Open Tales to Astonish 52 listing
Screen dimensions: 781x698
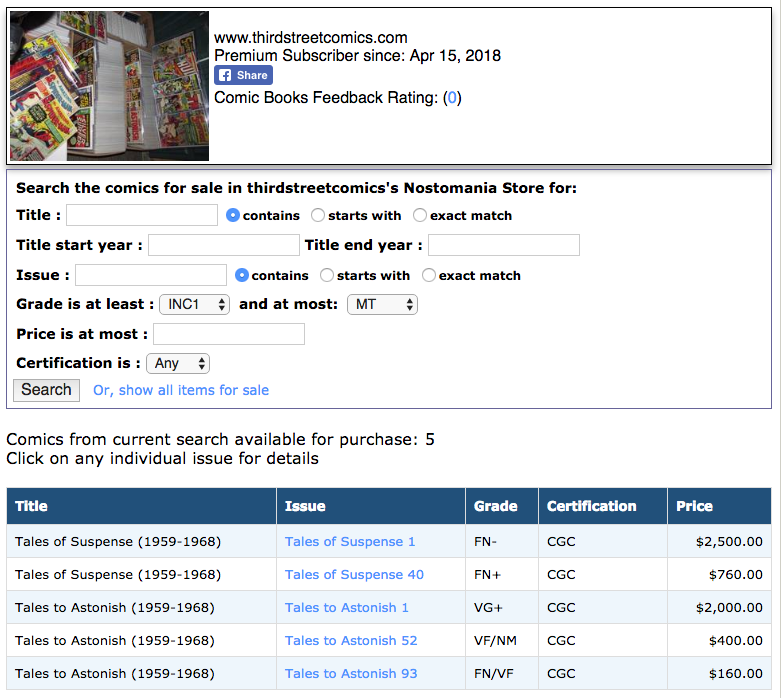tap(351, 640)
